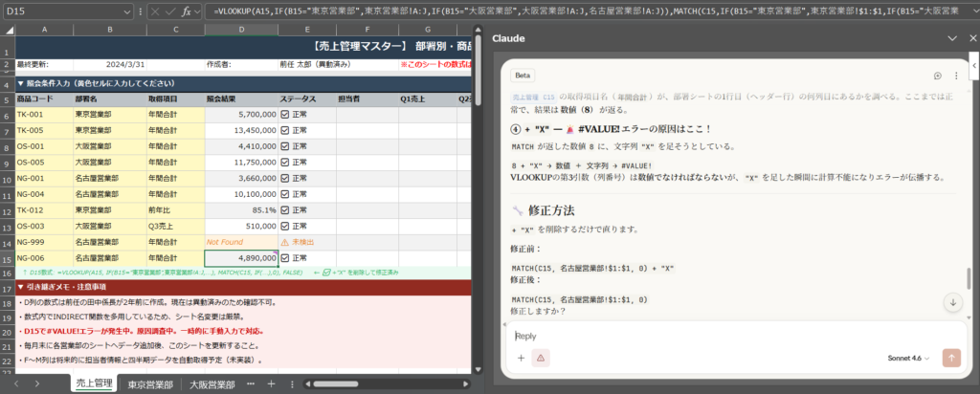The image size is (980, 394).
Task: Send the Claude reply with arrow button
Action: (951, 358)
